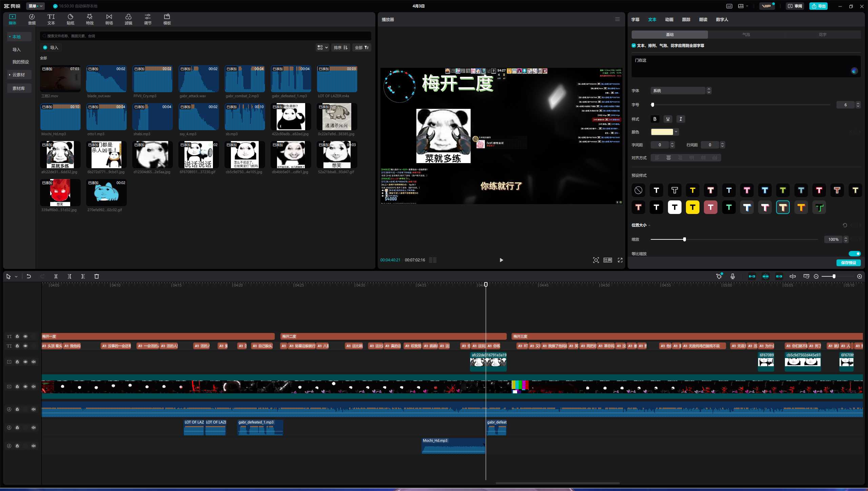
Task: Click the 比例 aspect ratio button in player
Action: (608, 260)
